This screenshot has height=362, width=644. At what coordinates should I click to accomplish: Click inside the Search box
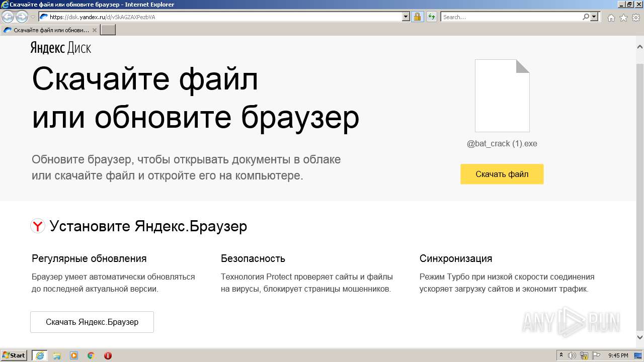[511, 17]
